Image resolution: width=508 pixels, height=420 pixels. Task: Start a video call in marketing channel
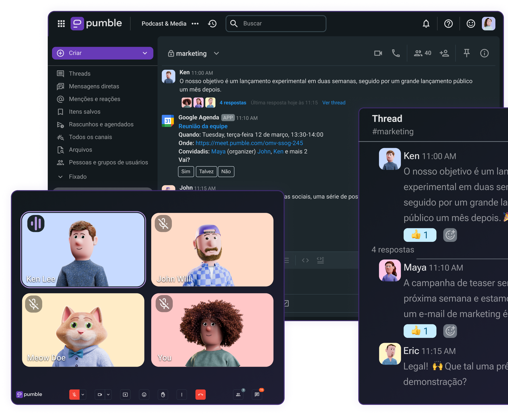coord(378,53)
